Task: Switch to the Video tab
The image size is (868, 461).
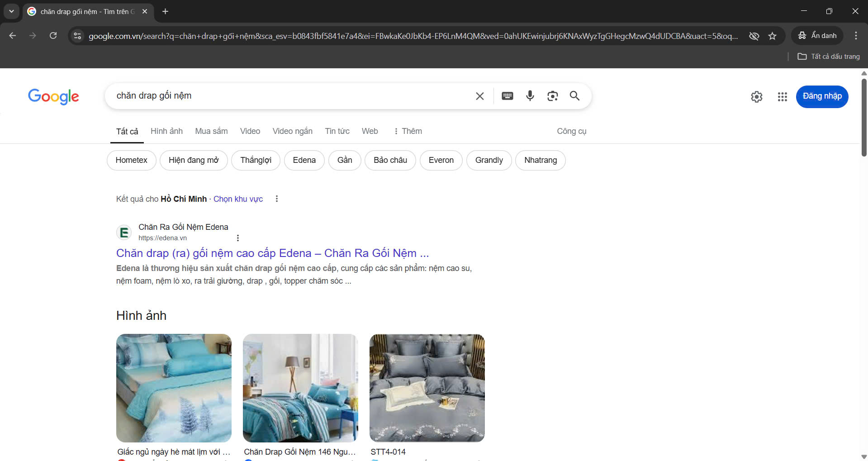Action: coord(250,131)
